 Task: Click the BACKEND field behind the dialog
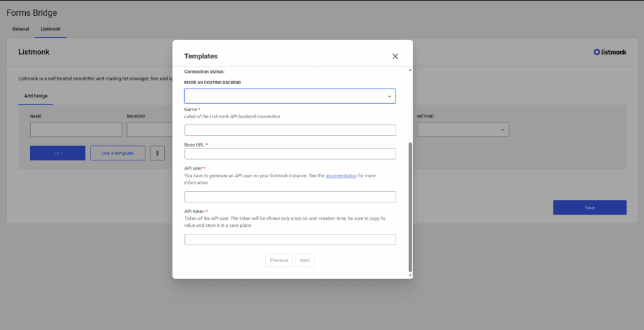click(150, 129)
